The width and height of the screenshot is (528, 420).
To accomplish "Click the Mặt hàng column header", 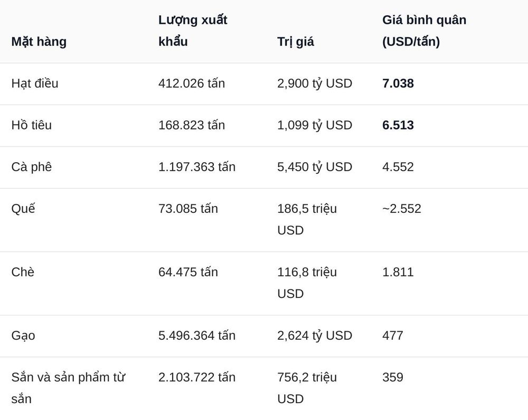I will tap(39, 42).
